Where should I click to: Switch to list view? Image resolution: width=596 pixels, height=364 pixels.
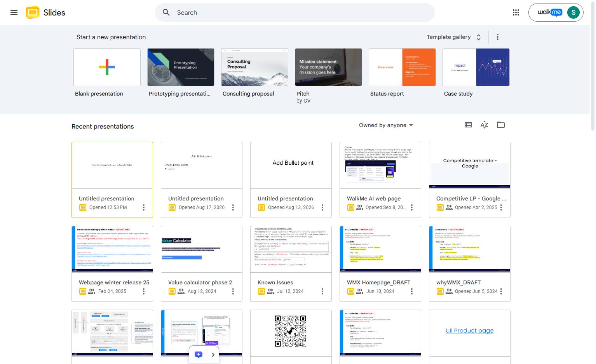[468, 125]
